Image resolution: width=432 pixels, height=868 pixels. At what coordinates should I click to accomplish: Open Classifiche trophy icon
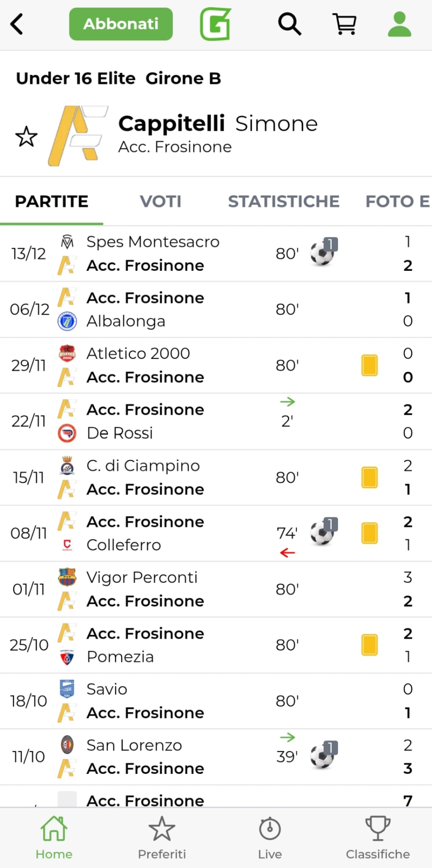pos(378,837)
